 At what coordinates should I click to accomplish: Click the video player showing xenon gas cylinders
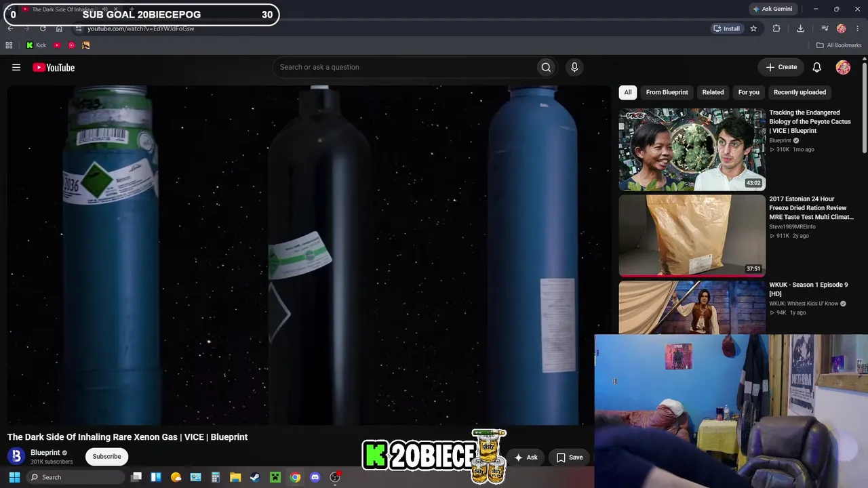[309, 255]
